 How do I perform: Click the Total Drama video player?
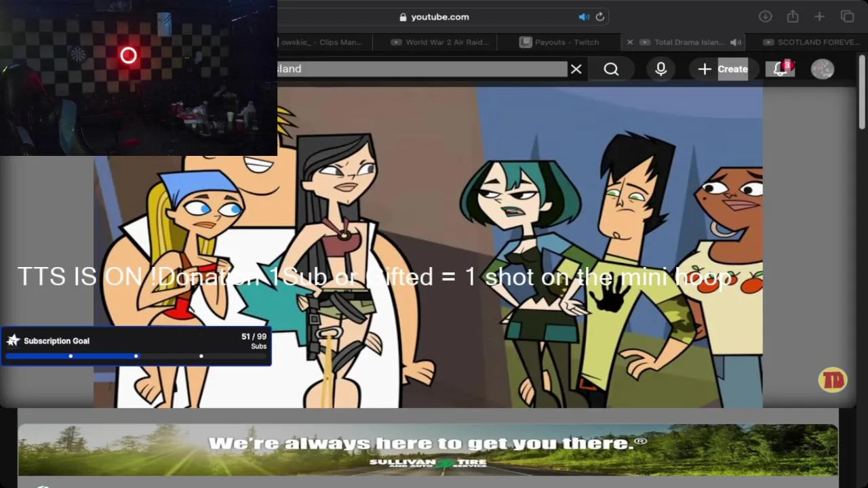coord(429,247)
